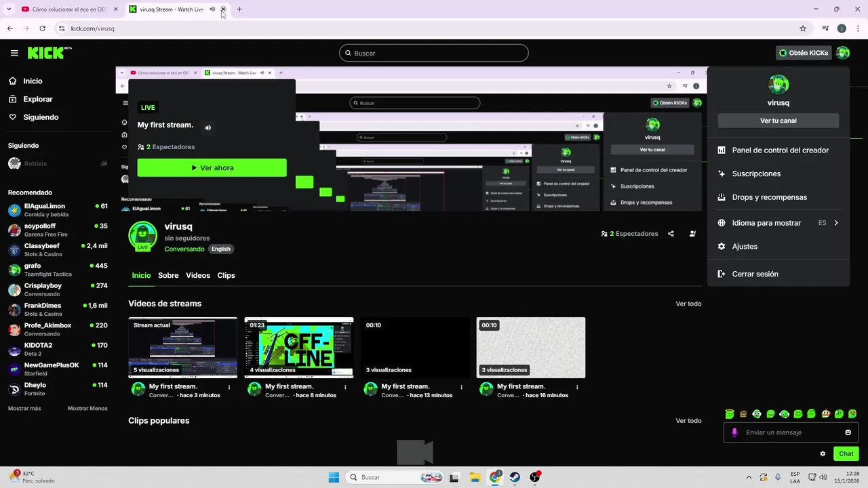The height and width of the screenshot is (488, 868).
Task: Click the follow user icon
Action: (692, 234)
